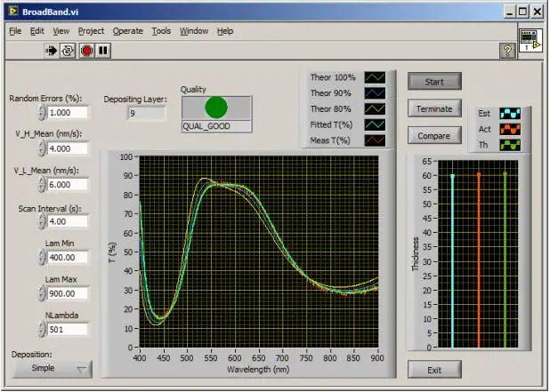Image resolution: width=550 pixels, height=392 pixels.
Task: Click the orange Act thickness bar
Action: tap(479, 260)
